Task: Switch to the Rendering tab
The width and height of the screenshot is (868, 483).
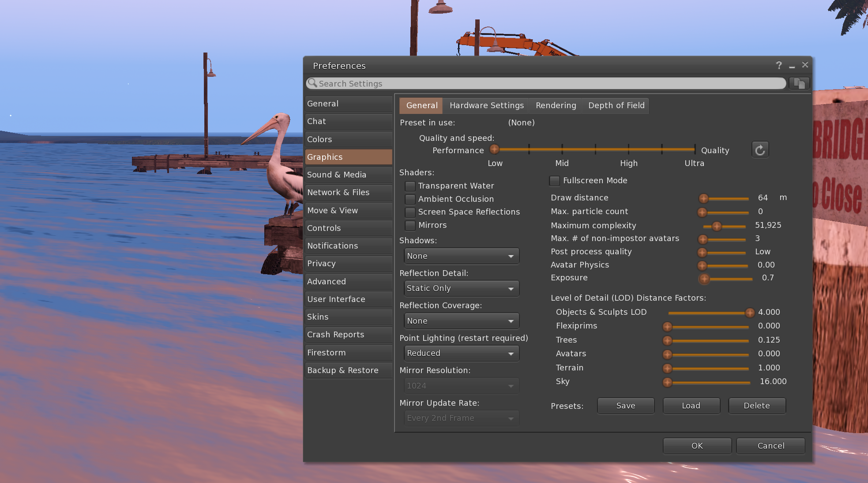Action: coord(556,106)
